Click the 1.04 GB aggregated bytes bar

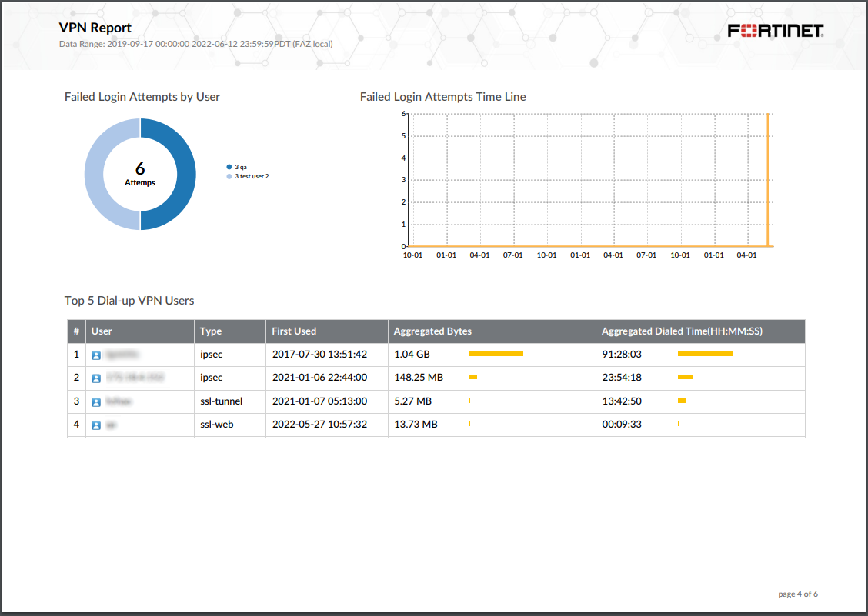[496, 354]
